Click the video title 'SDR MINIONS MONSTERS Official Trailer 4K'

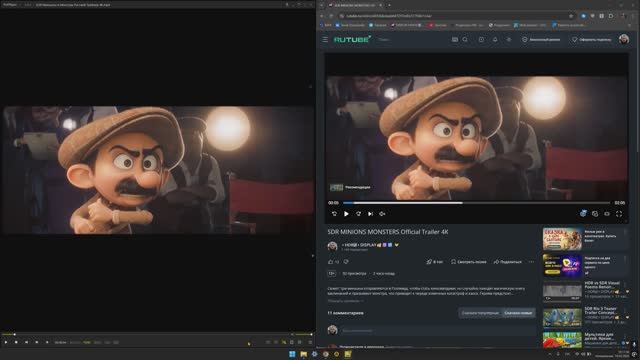(x=388, y=232)
